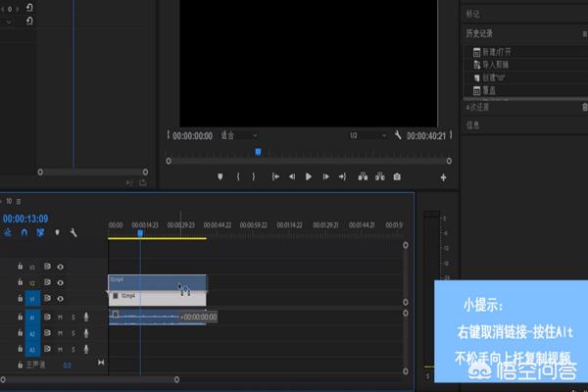Click the blue playhead in Program Monitor scrubber
This screenshot has width=588, height=392.
point(258,151)
